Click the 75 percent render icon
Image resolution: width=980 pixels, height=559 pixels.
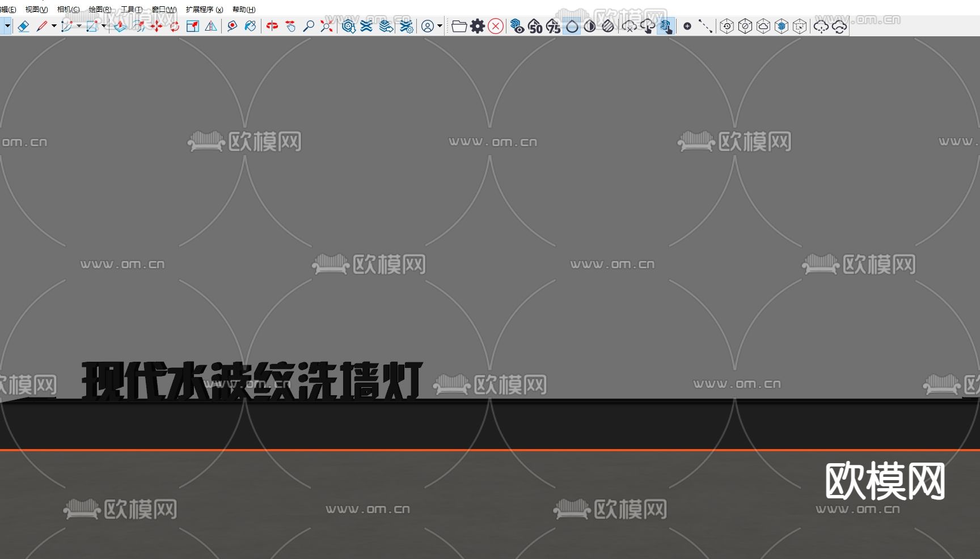pyautogui.click(x=554, y=26)
